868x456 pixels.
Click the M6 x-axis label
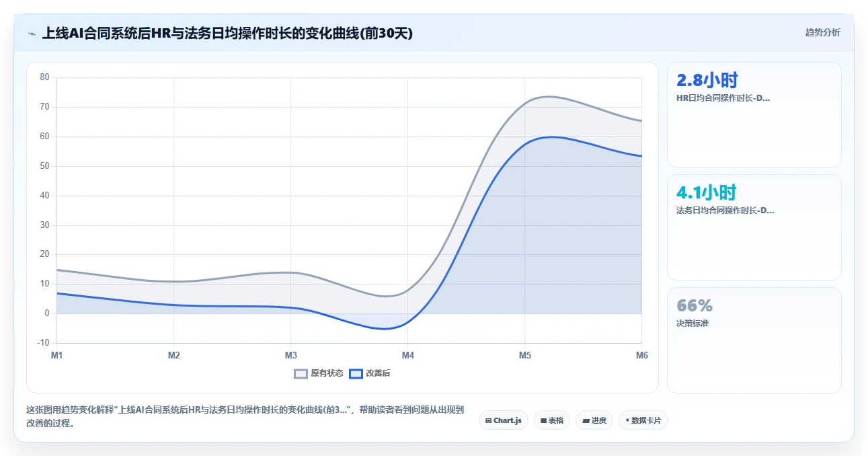(641, 355)
